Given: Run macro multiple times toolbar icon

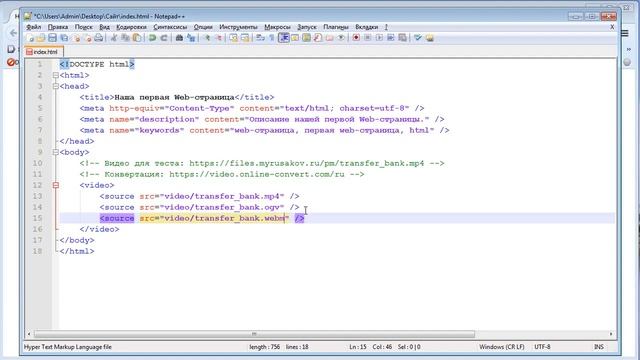Looking at the screenshot, I should (391, 38).
